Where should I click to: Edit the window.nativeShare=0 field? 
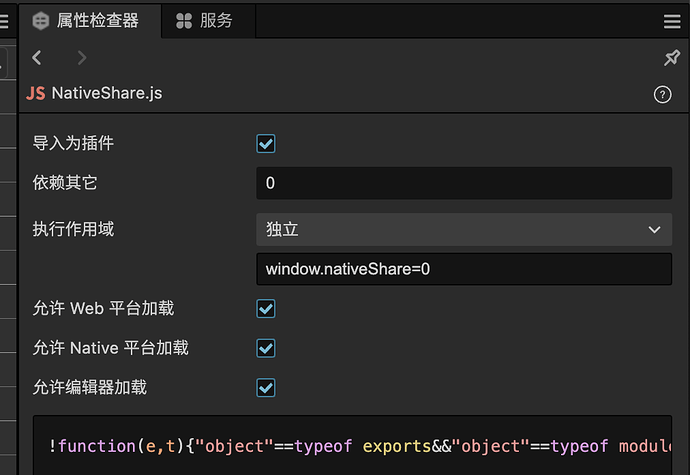point(463,269)
